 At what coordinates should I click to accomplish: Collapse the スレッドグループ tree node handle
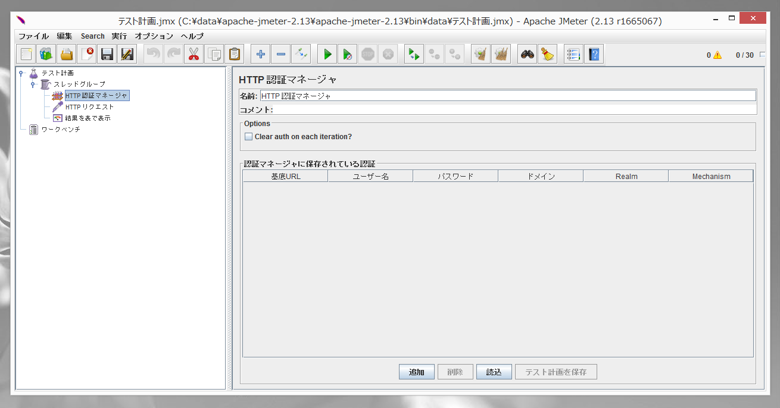33,85
